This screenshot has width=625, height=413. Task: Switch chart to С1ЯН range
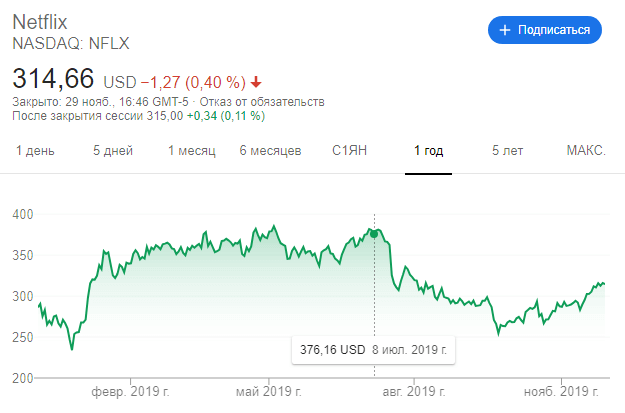pyautogui.click(x=349, y=151)
